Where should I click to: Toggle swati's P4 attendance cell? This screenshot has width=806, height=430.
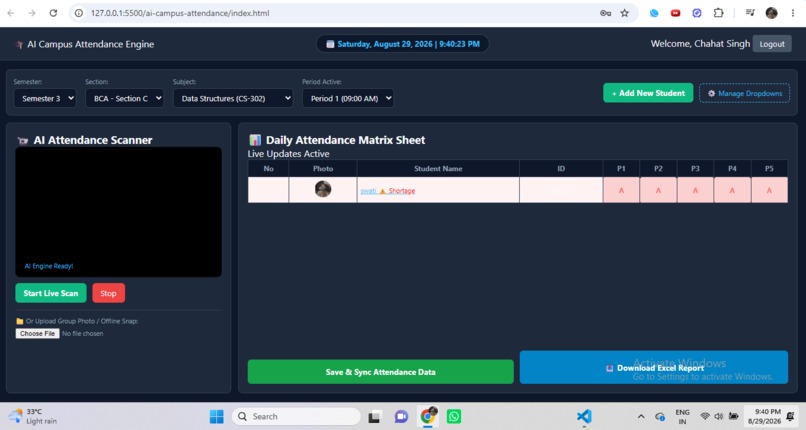tap(732, 190)
